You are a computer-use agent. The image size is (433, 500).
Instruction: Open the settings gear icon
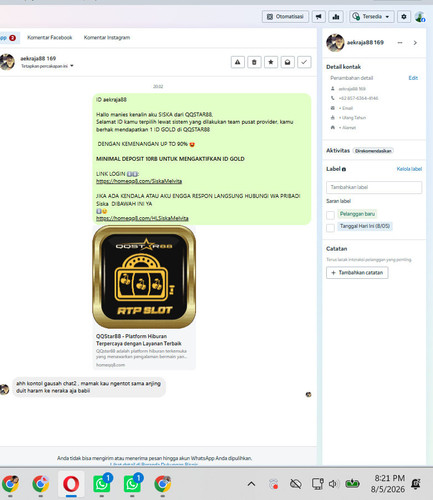click(404, 16)
